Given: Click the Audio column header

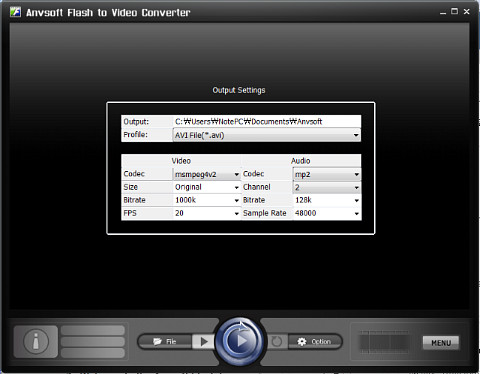Looking at the screenshot, I should [x=301, y=161].
